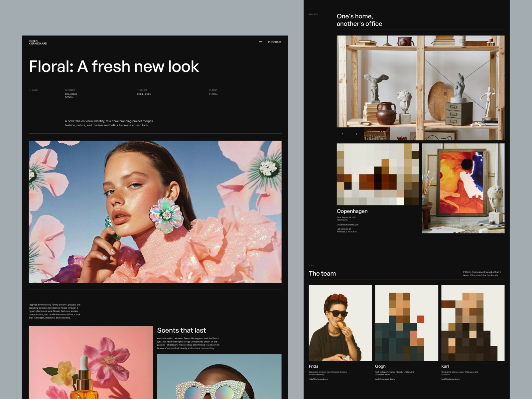The height and width of the screenshot is (399, 532).
Task: Open the wooden shelf studio photo
Action: [x=421, y=88]
